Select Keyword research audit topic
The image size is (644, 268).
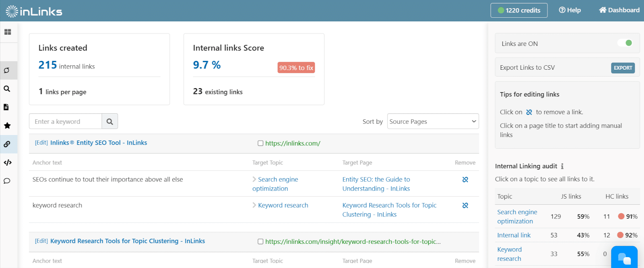510,254
